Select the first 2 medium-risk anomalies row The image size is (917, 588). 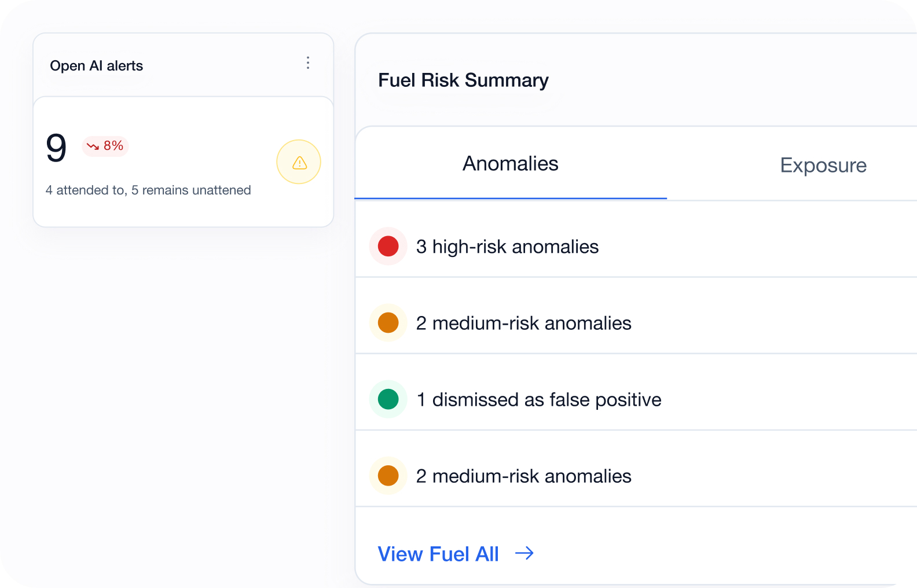coord(636,323)
